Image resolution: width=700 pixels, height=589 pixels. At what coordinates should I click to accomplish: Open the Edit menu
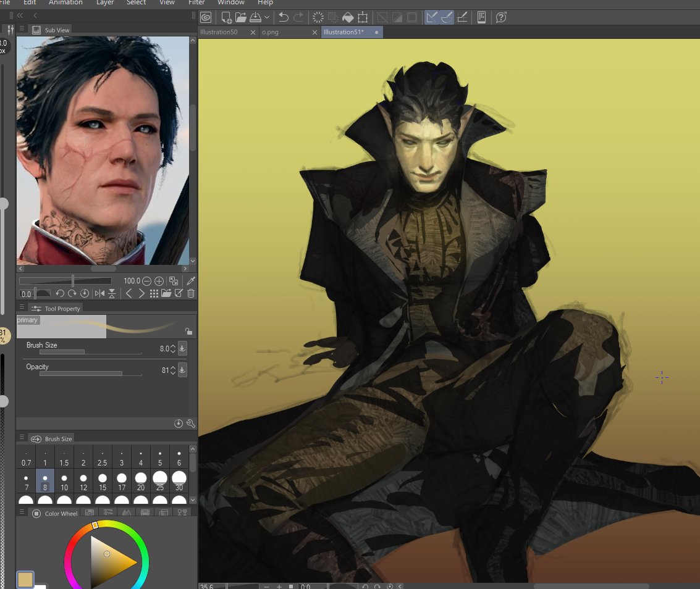[30, 2]
